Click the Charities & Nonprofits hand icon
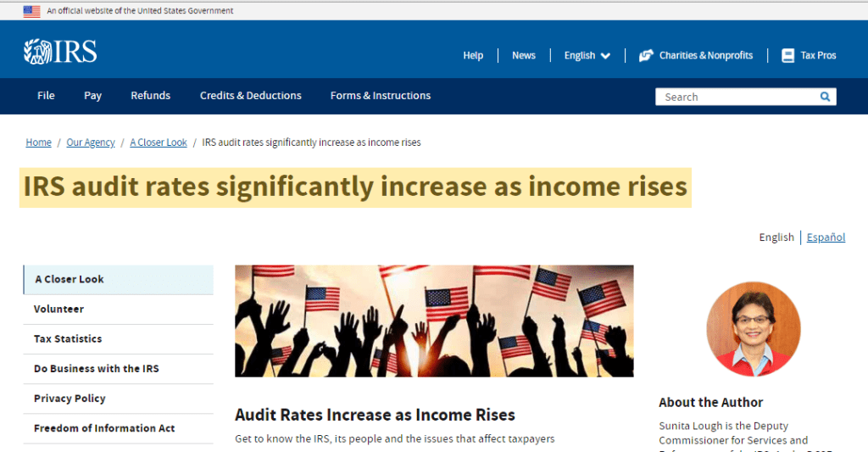The width and height of the screenshot is (868, 452). pos(646,55)
